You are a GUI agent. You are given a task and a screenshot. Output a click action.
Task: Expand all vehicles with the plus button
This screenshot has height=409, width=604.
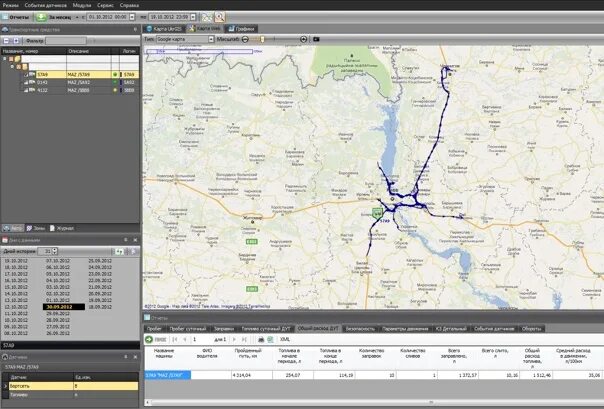16,41
